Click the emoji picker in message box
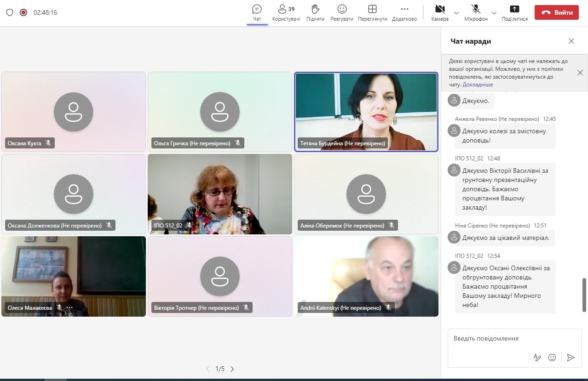Screen dimensions: 588x381 [x=552, y=358]
